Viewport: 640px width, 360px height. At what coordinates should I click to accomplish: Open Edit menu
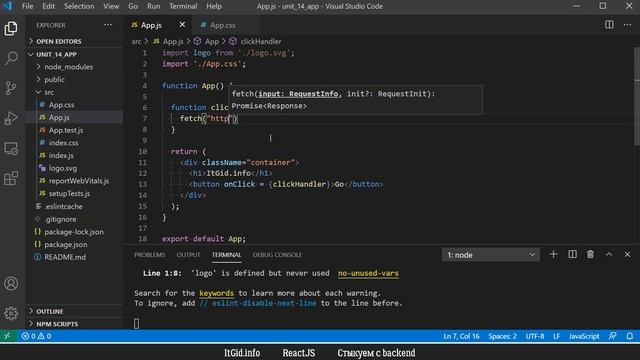coord(48,6)
